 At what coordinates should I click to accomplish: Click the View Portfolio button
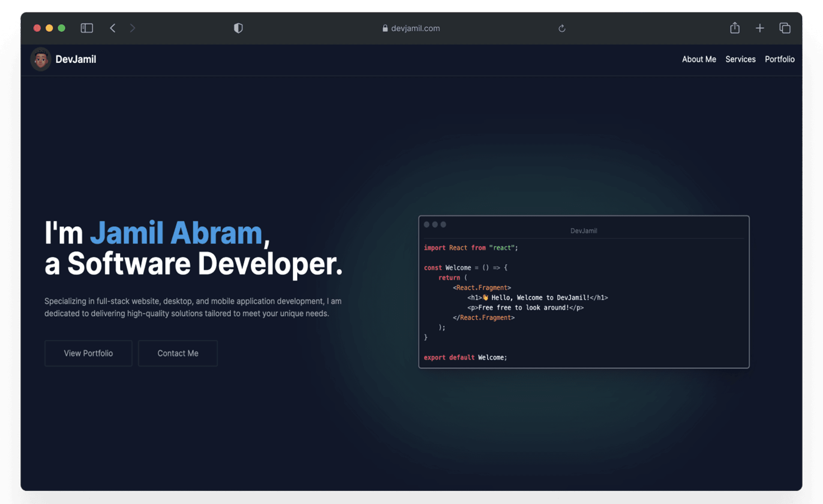[x=88, y=352]
